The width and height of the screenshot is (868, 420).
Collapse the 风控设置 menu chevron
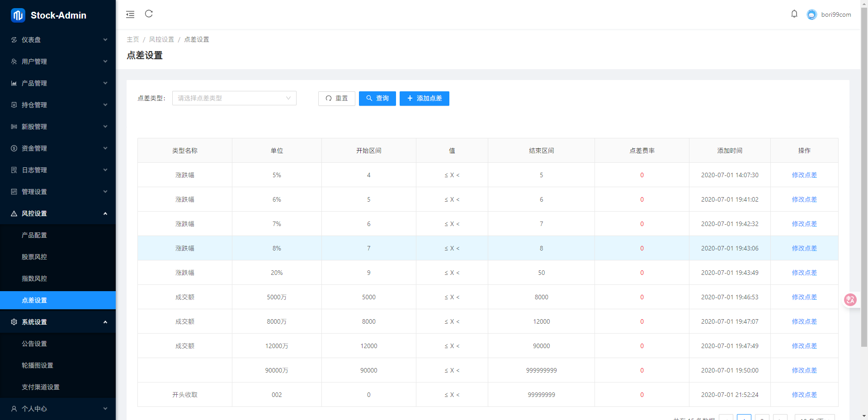point(105,213)
